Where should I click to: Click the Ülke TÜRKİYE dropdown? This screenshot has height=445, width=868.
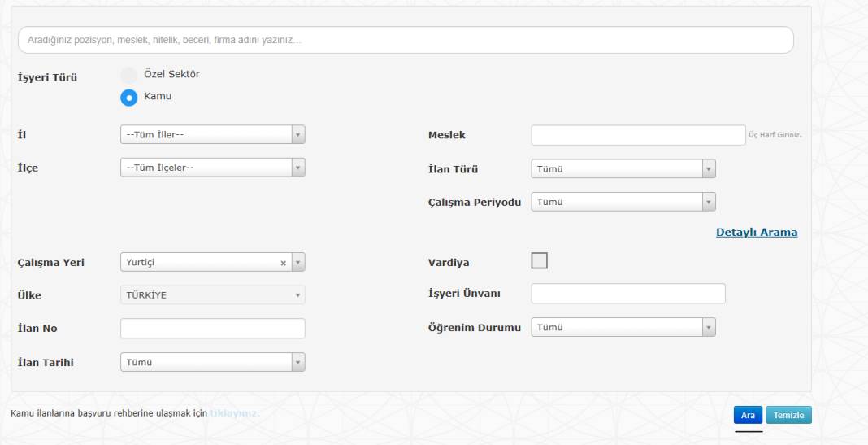coord(212,295)
